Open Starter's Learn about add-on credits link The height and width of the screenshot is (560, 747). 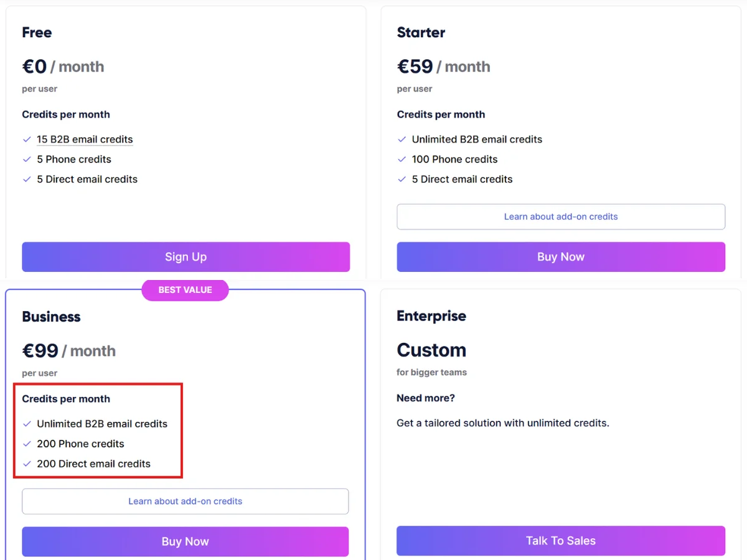point(561,217)
